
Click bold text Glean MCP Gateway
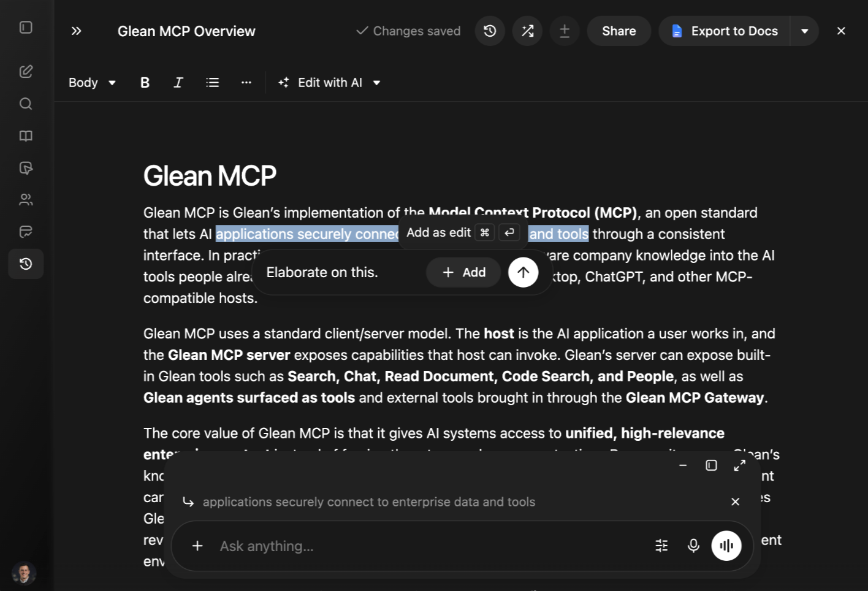[695, 397]
